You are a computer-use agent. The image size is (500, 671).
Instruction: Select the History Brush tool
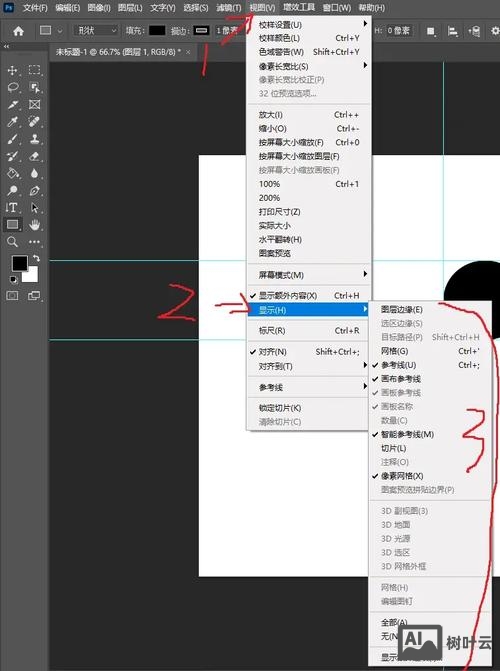[12, 156]
